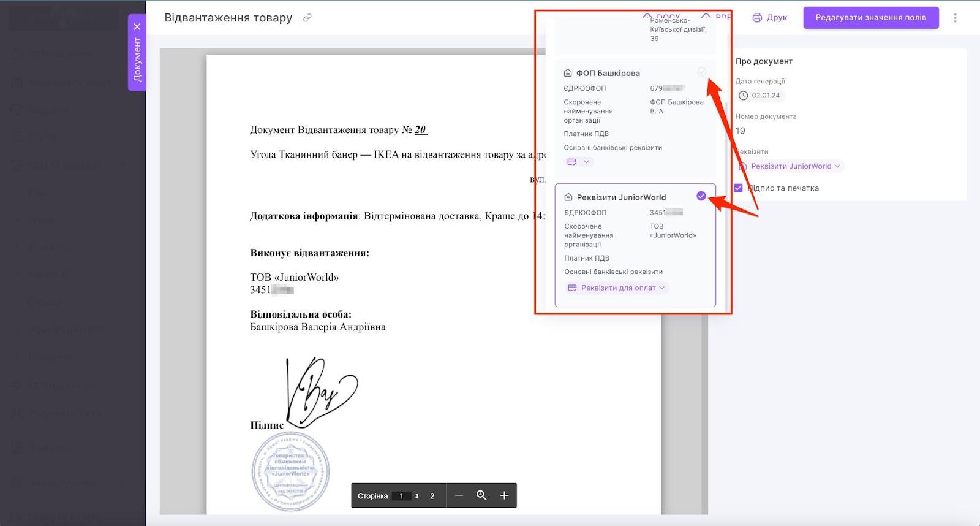Click the round JuniorWorld stamp image
The height and width of the screenshot is (526, 980).
coord(290,471)
